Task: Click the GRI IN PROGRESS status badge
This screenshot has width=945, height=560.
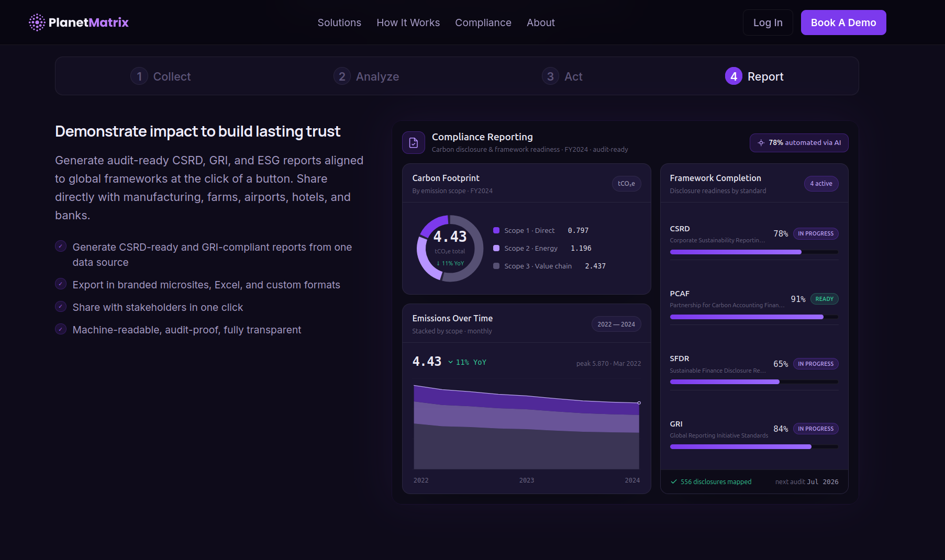Action: click(816, 429)
